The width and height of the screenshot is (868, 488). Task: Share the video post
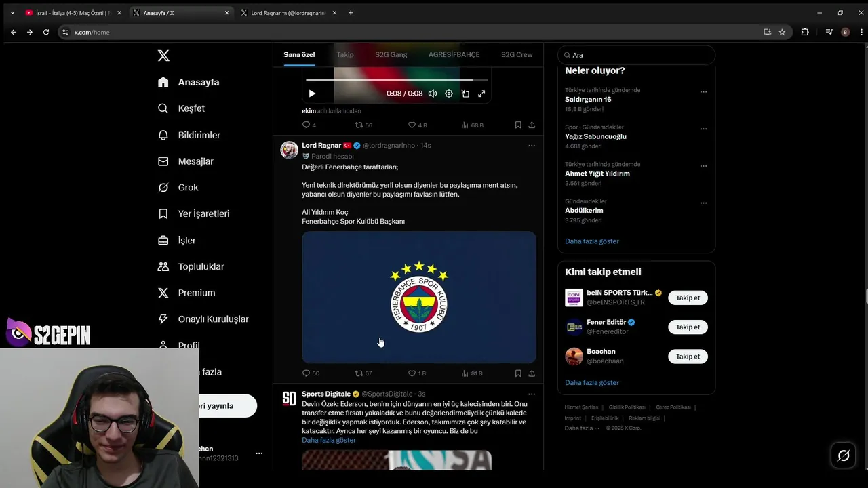532,125
